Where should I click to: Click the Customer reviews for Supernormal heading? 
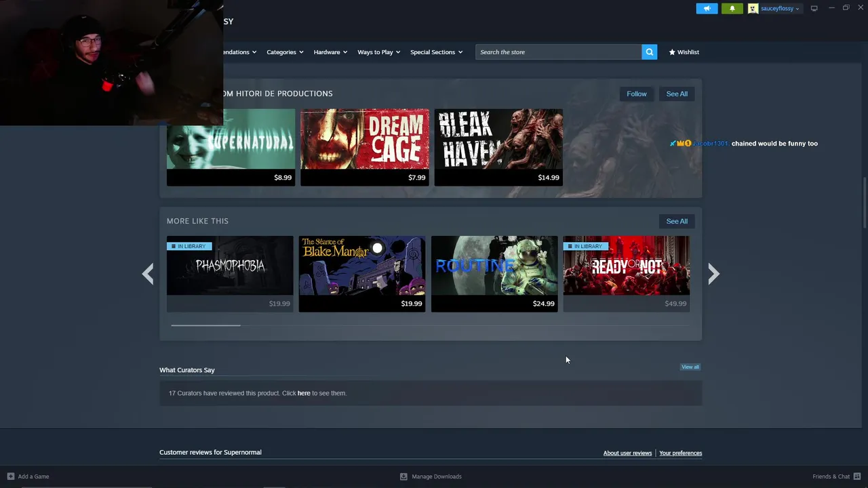coord(210,452)
